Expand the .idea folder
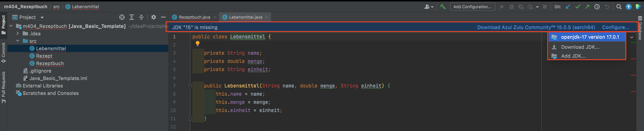Viewport: 644px width, 131px height. [x=18, y=33]
